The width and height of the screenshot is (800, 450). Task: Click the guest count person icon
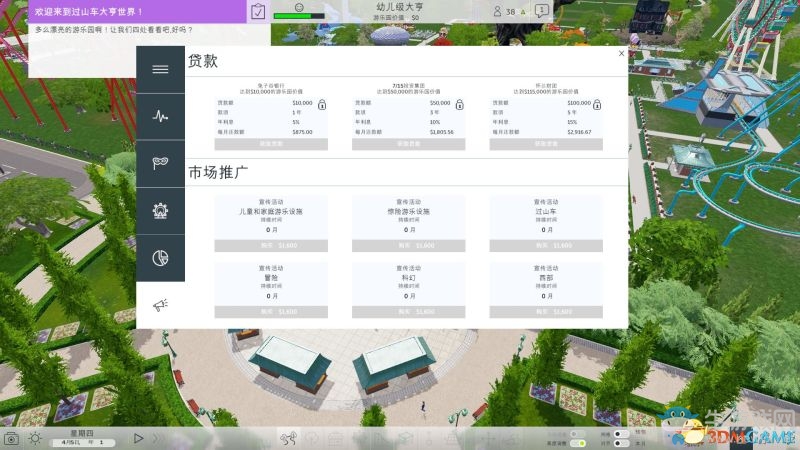[x=497, y=11]
